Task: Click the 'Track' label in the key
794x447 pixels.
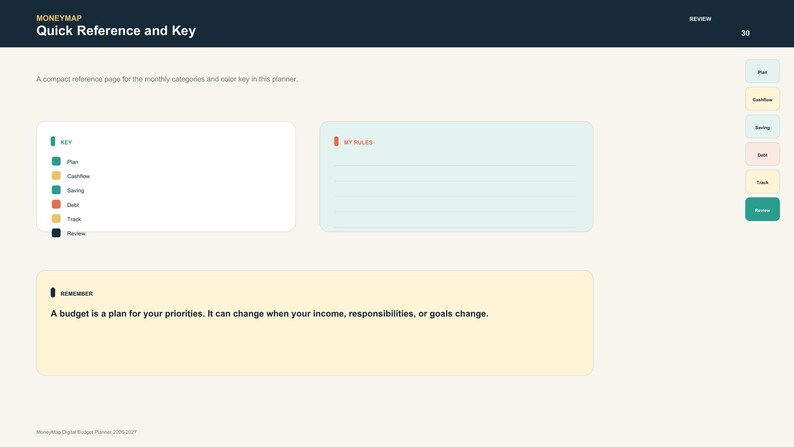Action: coord(74,219)
